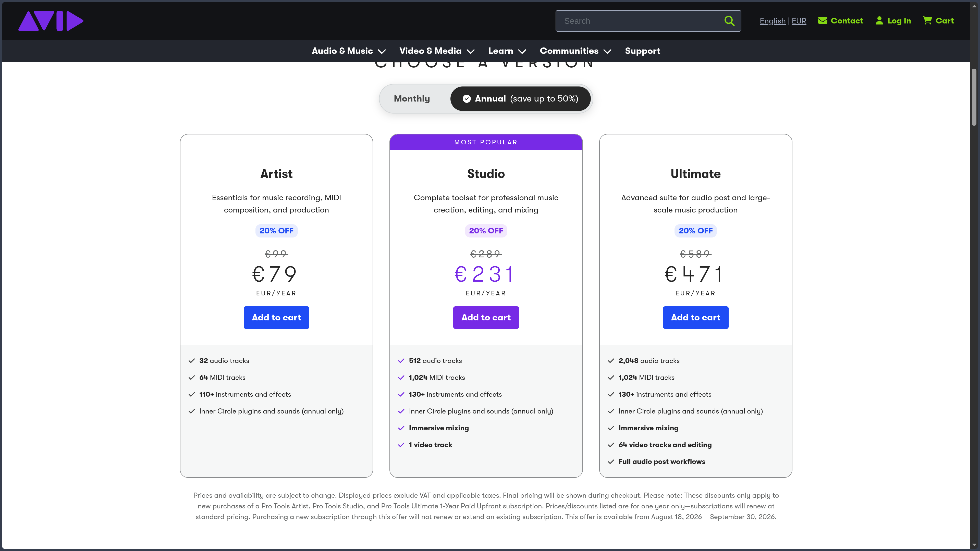The width and height of the screenshot is (980, 551).
Task: Click the Artist plan title
Action: [276, 174]
